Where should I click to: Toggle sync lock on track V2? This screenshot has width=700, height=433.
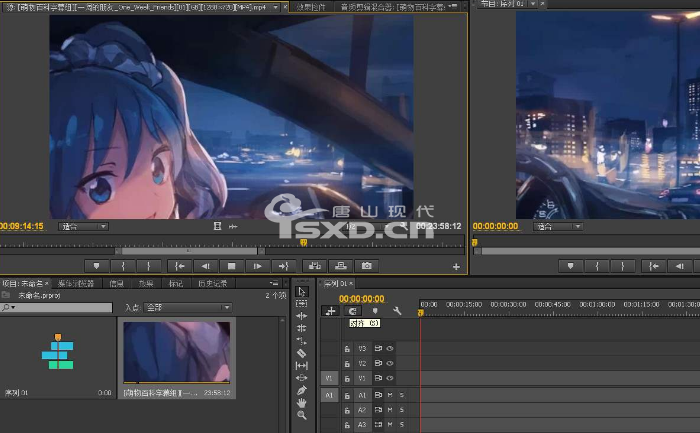pyautogui.click(x=378, y=363)
